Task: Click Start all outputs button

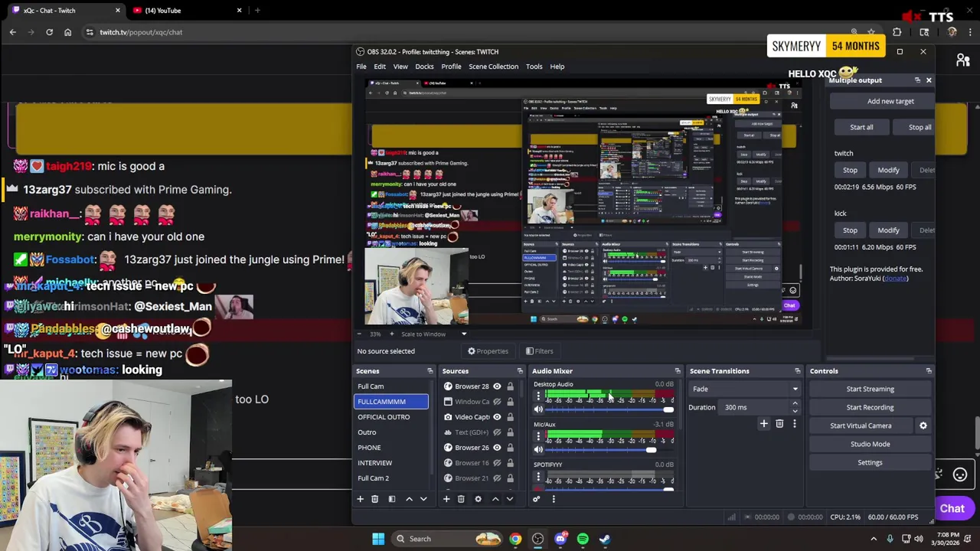Action: pyautogui.click(x=861, y=127)
